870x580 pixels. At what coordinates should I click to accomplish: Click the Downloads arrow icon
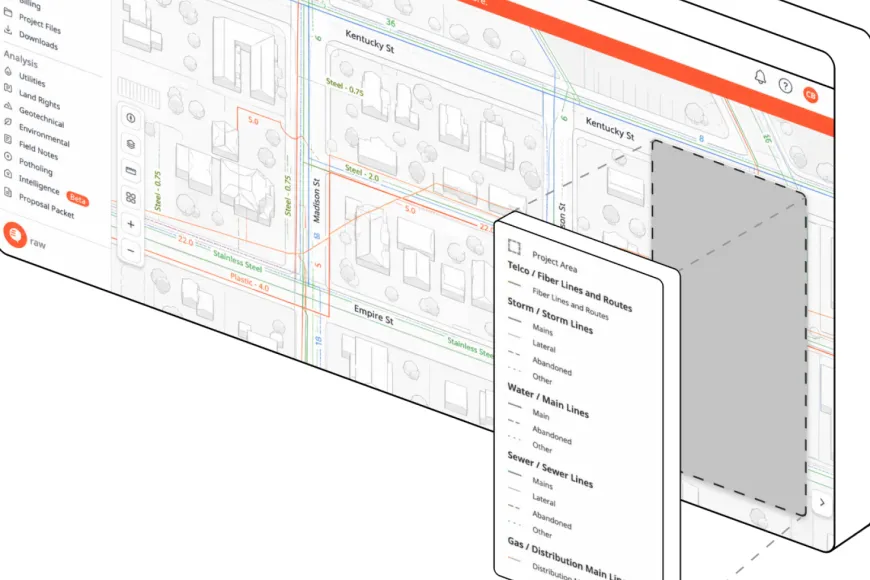pyautogui.click(x=8, y=29)
